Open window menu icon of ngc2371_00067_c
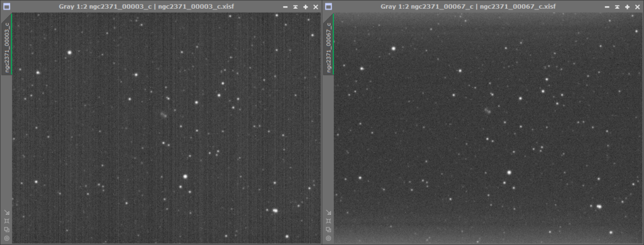This screenshot has width=644, height=245. point(328,6)
